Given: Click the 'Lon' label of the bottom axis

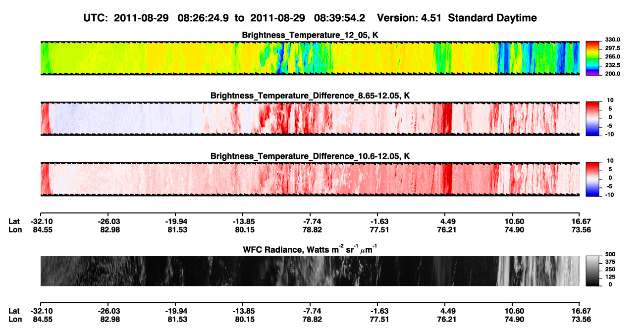Looking at the screenshot, I should (x=14, y=319).
